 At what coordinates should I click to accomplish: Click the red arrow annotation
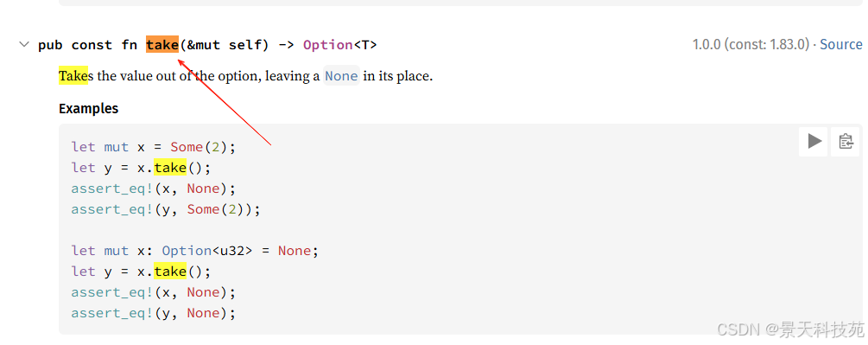[225, 95]
